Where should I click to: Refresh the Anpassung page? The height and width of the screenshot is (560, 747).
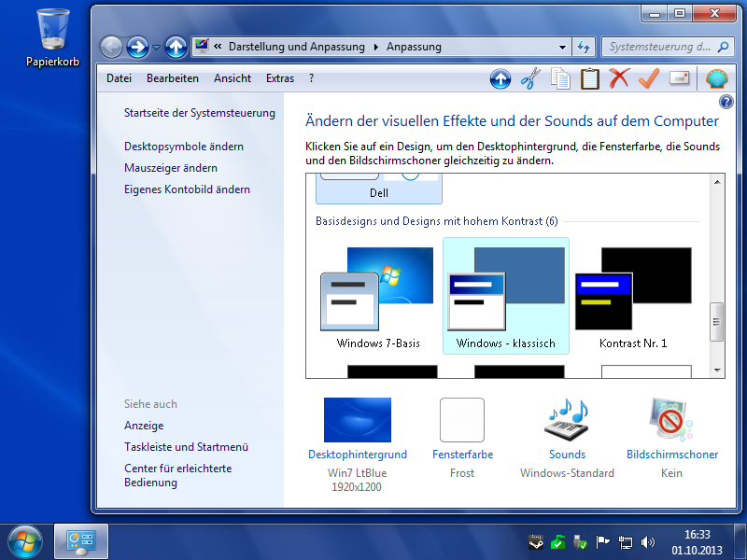[x=583, y=47]
